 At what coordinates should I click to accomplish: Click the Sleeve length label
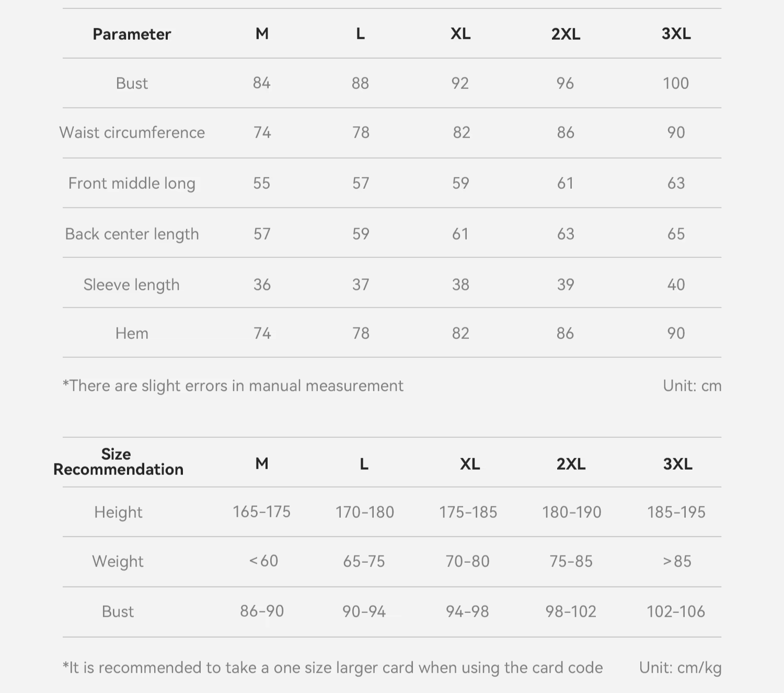[x=132, y=285]
